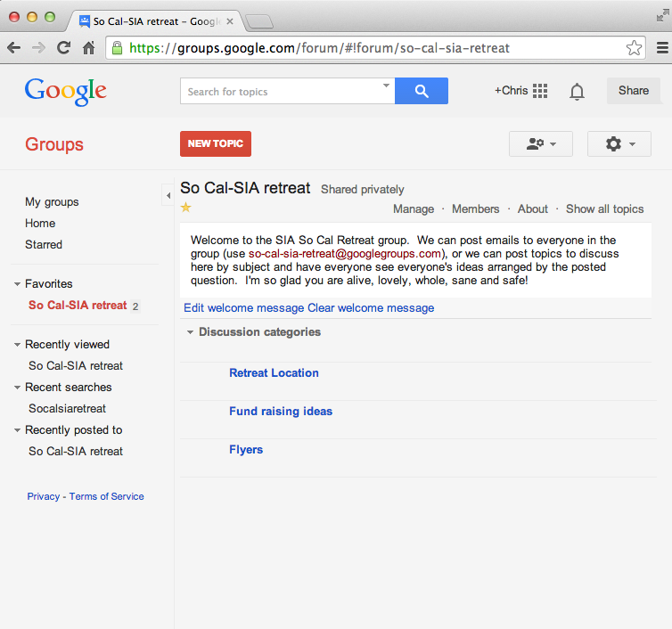Image resolution: width=672 pixels, height=629 pixels.
Task: Close the So Cal-SIA retreat browser tab
Action: (x=230, y=21)
